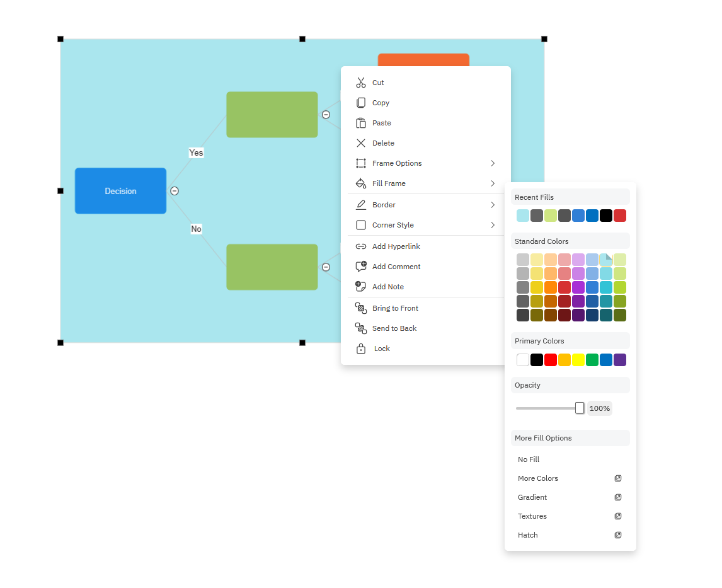Click the Paste clipboard icon
The height and width of the screenshot is (588, 722).
coord(361,123)
